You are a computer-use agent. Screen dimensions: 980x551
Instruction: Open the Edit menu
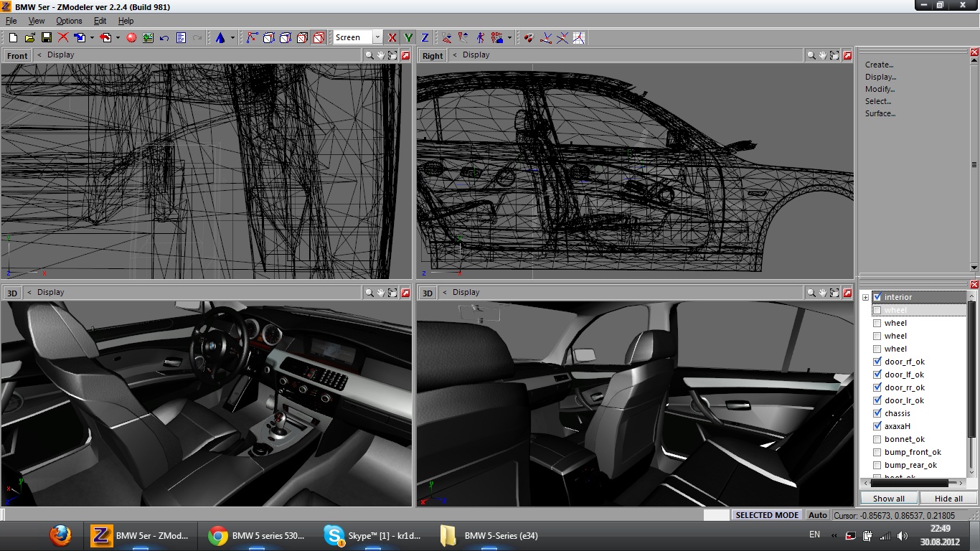(x=100, y=21)
